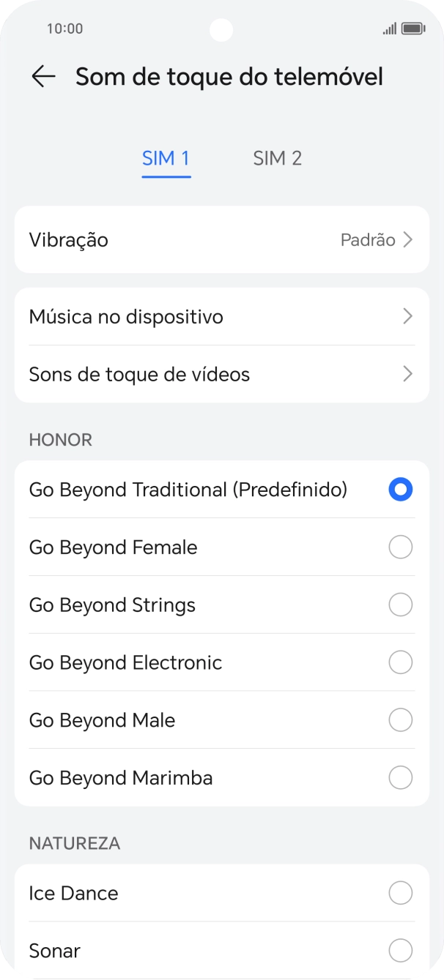
Task: Select the SIM 1 tab
Action: click(166, 158)
